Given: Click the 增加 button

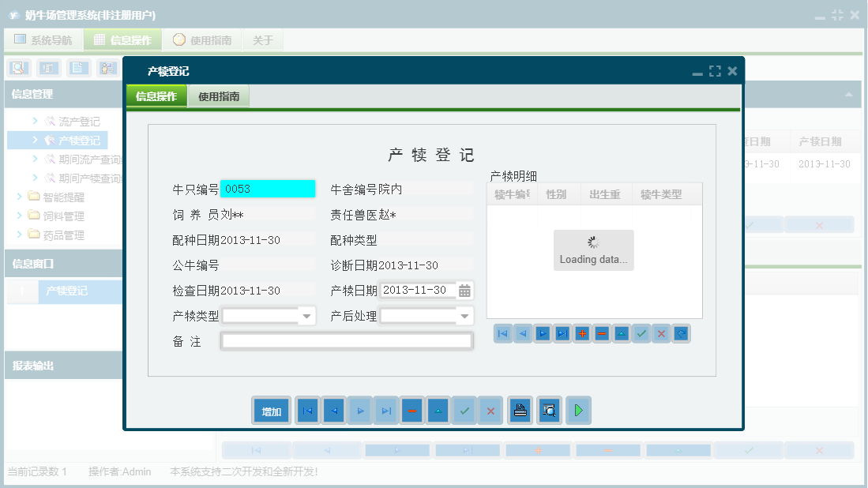Looking at the screenshot, I should pos(271,410).
